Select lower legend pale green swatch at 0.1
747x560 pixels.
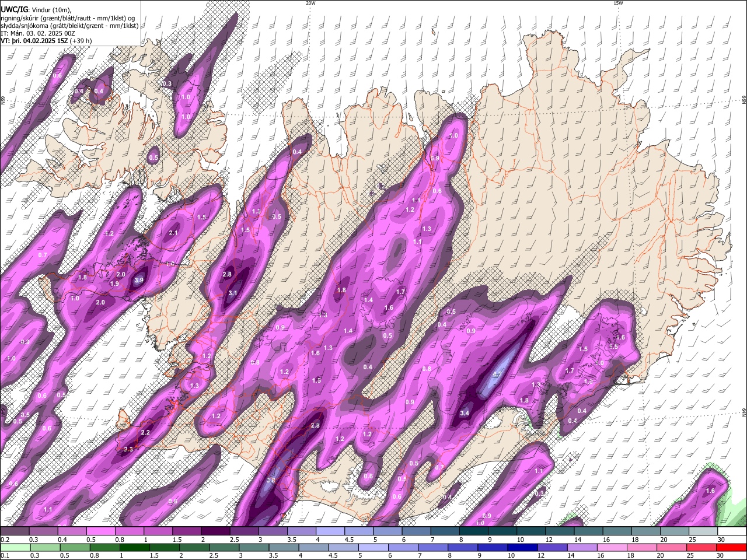pos(15,547)
